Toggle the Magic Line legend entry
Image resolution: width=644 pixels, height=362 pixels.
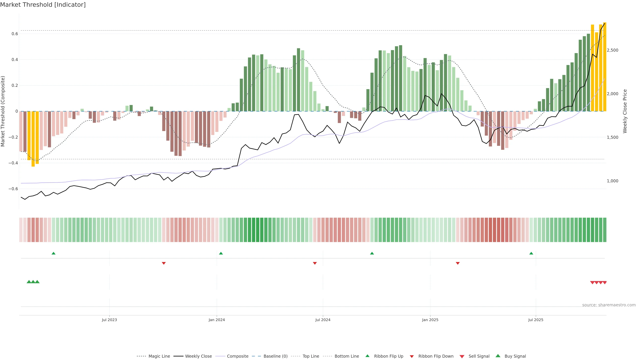(x=159, y=356)
